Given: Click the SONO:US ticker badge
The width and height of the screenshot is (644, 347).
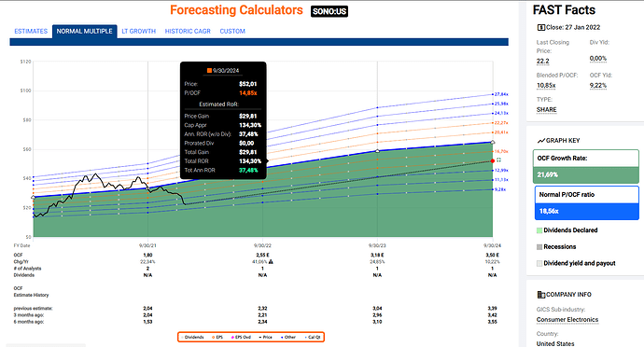Looking at the screenshot, I should (329, 11).
